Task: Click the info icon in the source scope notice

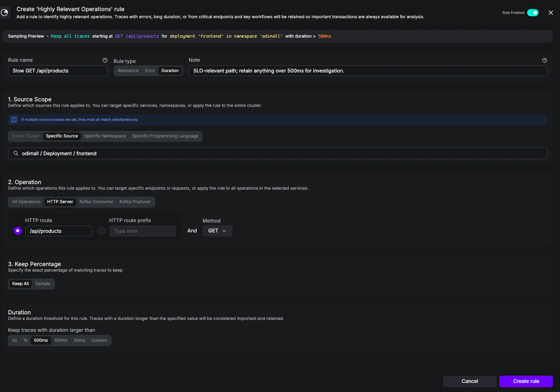Action: [14, 120]
